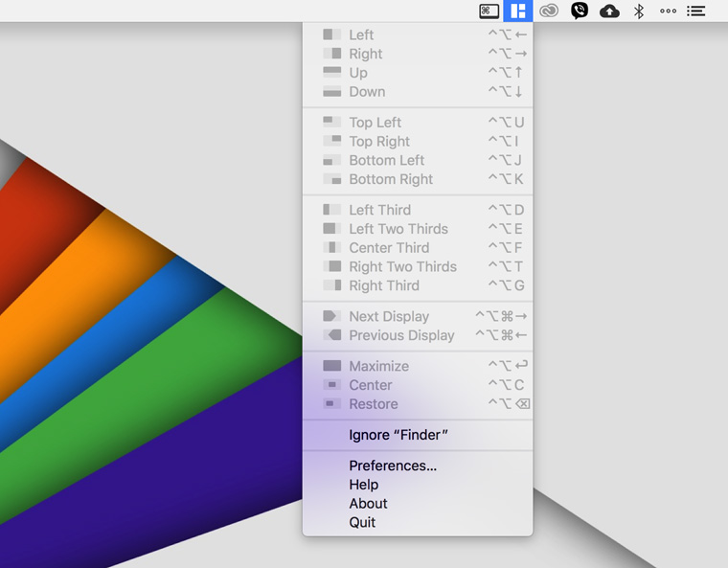Click the Down half window icon
The width and height of the screenshot is (728, 568).
click(332, 92)
